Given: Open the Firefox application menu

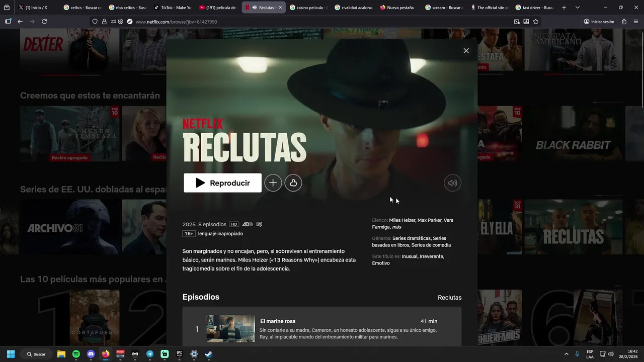Looking at the screenshot, I should coord(636,22).
